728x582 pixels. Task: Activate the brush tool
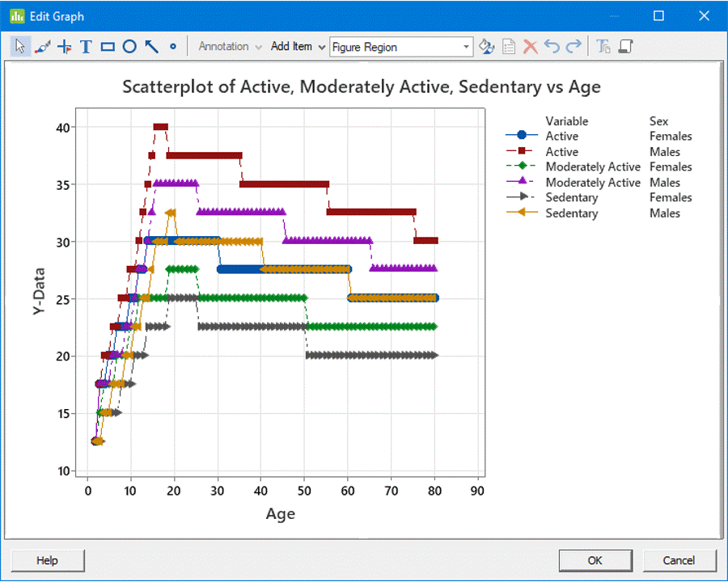click(42, 47)
